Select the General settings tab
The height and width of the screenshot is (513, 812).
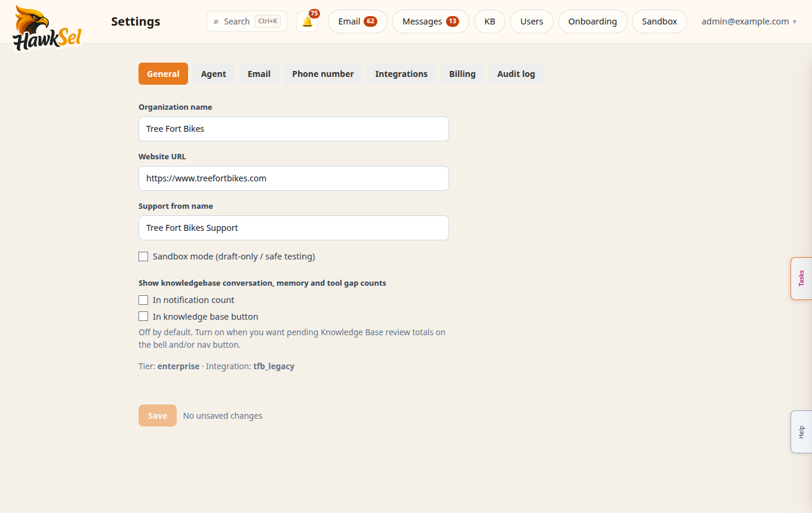[163, 74]
